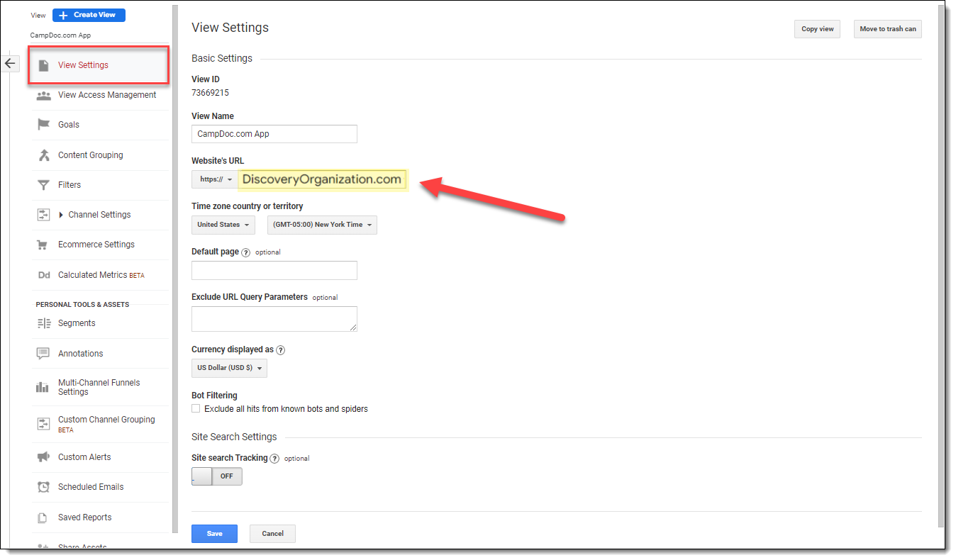Image resolution: width=956 pixels, height=560 pixels.
Task: Click the Website's URL input field
Action: tap(323, 179)
